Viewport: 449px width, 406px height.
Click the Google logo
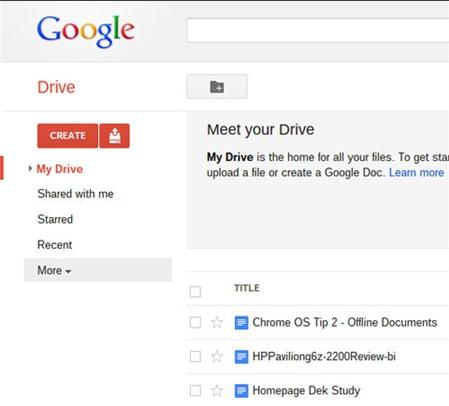[x=86, y=31]
